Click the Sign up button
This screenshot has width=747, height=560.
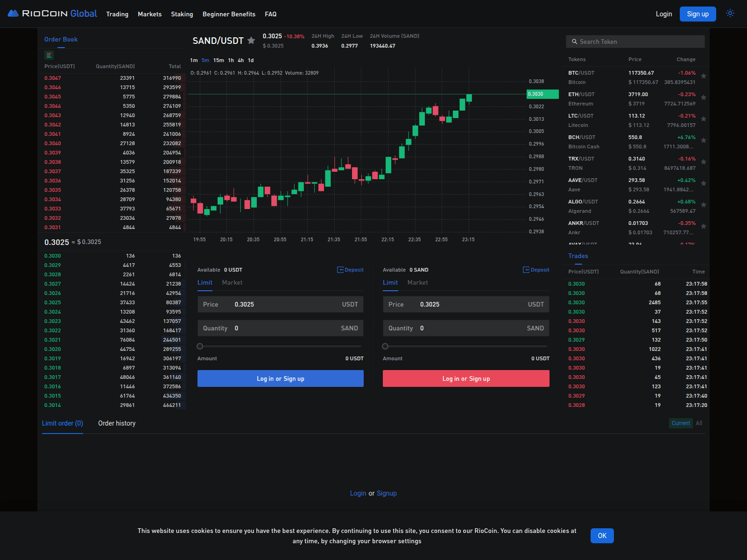[698, 14]
